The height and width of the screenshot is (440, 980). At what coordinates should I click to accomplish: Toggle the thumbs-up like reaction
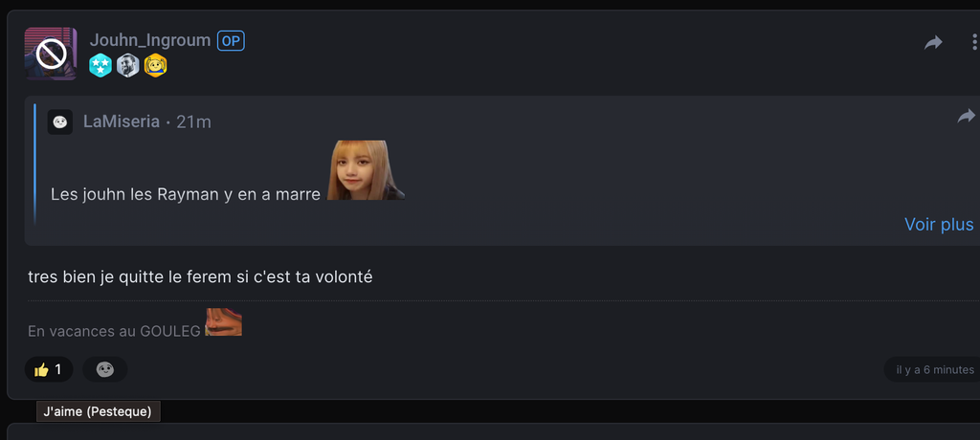coord(49,369)
